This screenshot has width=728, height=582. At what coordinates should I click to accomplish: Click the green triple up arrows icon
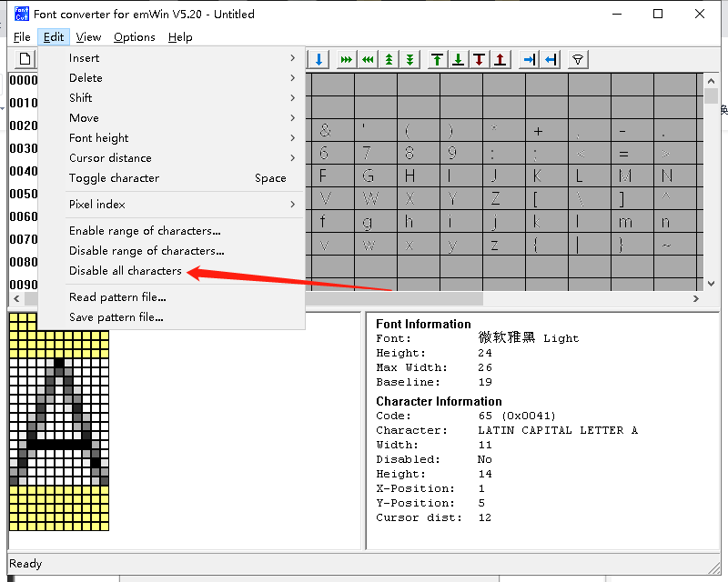click(x=389, y=60)
